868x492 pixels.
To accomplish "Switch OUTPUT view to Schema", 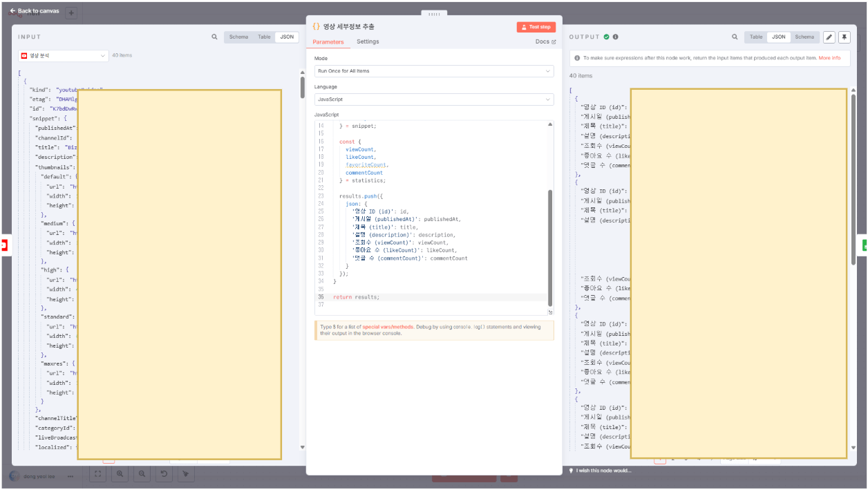I will 804,37.
